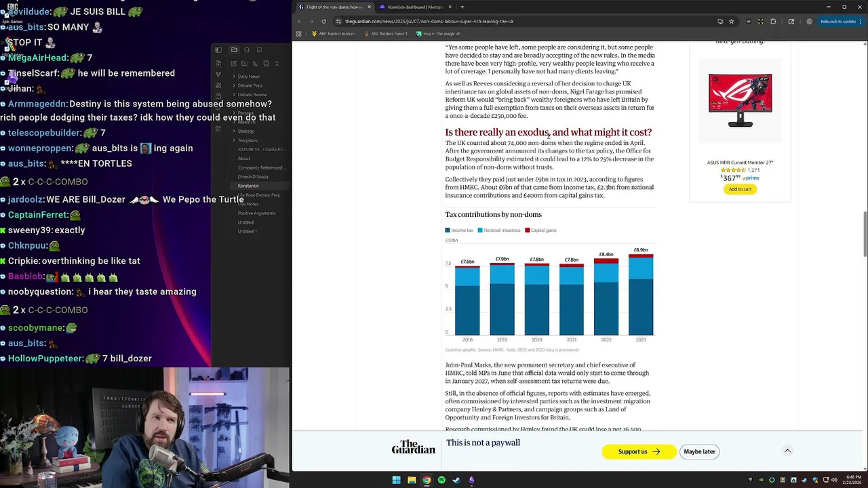Click the page vertical scrollbar thumb
Viewport: 868px width, 488px height.
[865, 235]
